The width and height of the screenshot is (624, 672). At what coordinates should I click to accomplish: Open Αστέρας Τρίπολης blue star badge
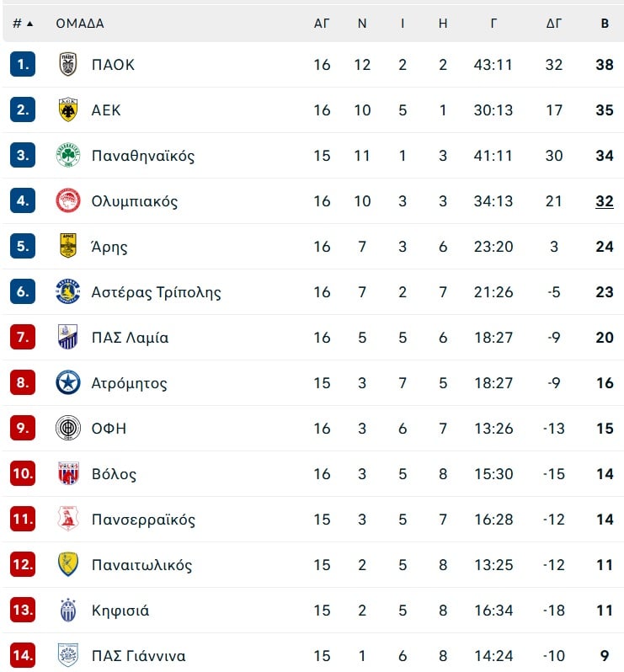click(x=68, y=291)
